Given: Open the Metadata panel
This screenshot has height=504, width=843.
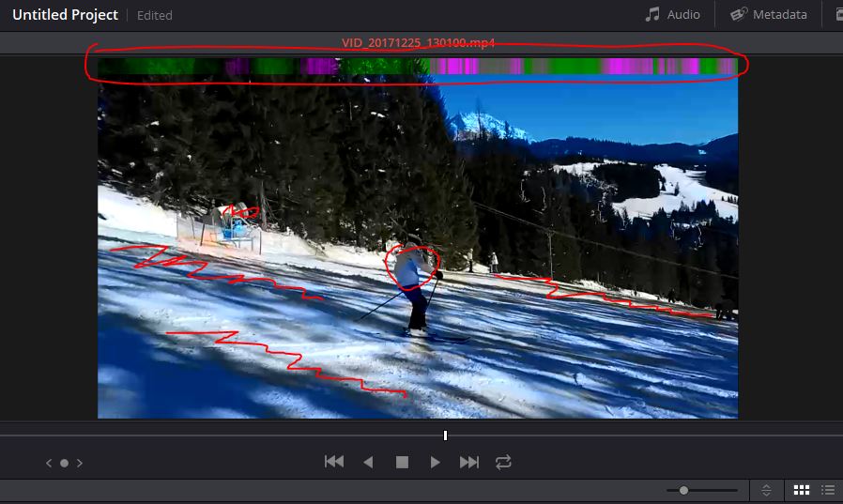Looking at the screenshot, I should (769, 14).
